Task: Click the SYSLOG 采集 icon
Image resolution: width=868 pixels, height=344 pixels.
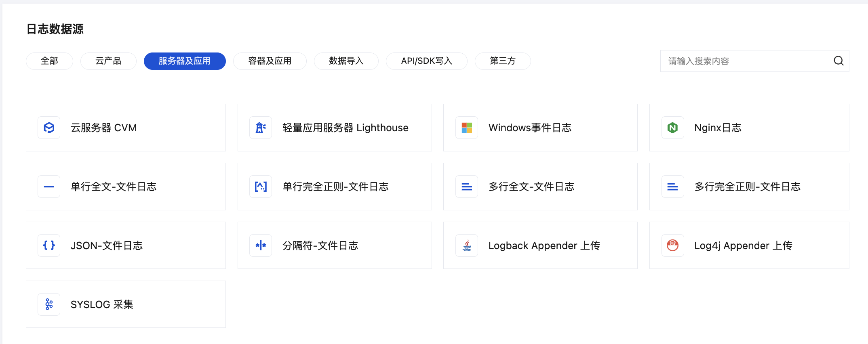Action: click(49, 304)
